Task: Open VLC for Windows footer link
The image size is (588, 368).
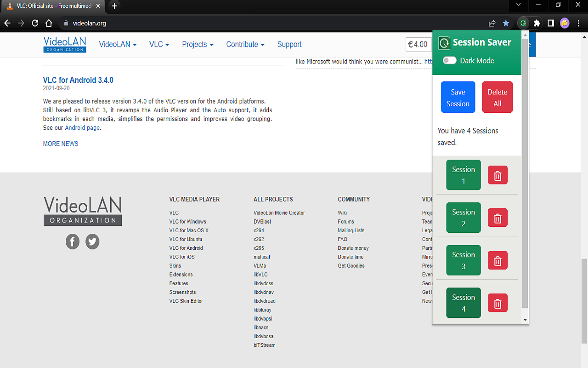Action: coord(188,222)
